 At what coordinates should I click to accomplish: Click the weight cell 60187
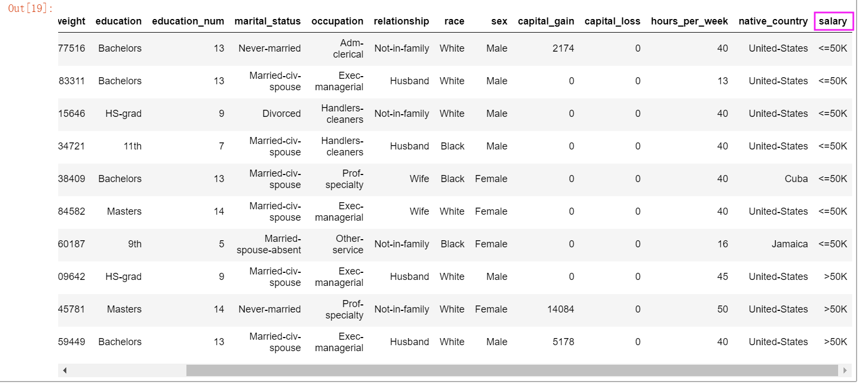tap(72, 244)
